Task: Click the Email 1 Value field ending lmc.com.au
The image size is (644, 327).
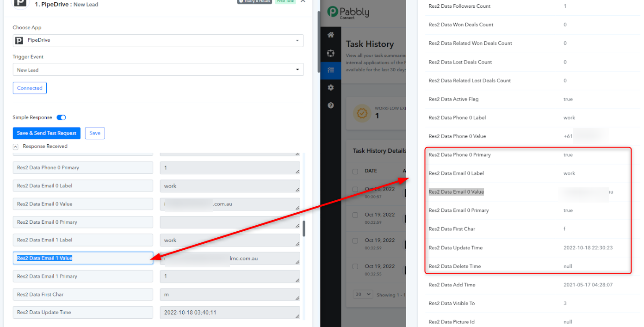Action: click(x=230, y=258)
